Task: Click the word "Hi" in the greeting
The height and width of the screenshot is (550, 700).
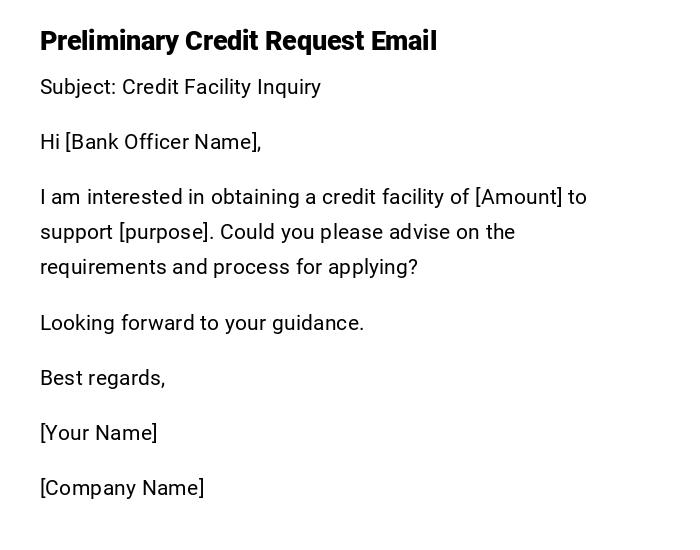Action: coord(50,142)
